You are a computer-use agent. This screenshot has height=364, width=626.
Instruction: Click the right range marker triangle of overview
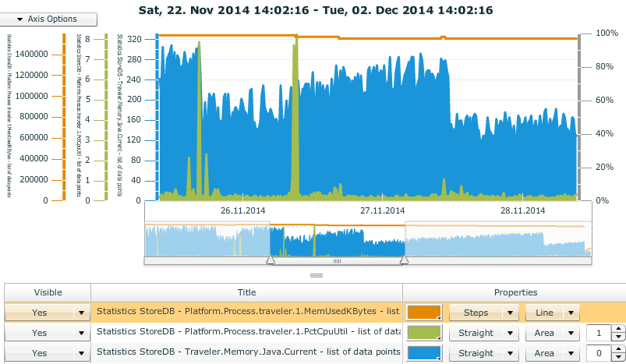tap(404, 262)
